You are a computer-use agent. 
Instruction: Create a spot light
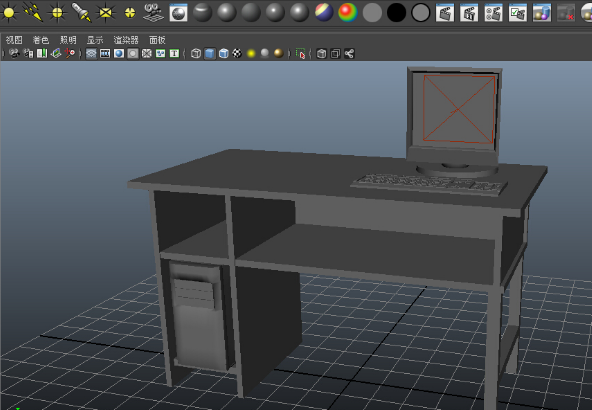82,12
